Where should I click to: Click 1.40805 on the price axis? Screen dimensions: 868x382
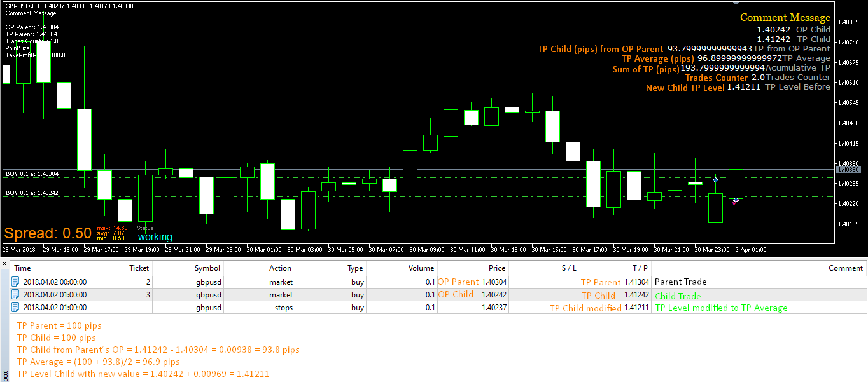(850, 22)
